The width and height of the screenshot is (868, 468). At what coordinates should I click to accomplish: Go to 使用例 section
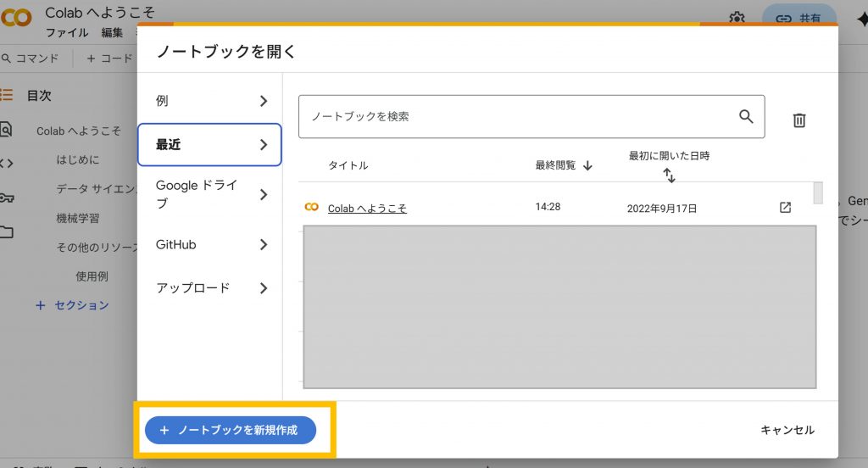click(x=92, y=276)
